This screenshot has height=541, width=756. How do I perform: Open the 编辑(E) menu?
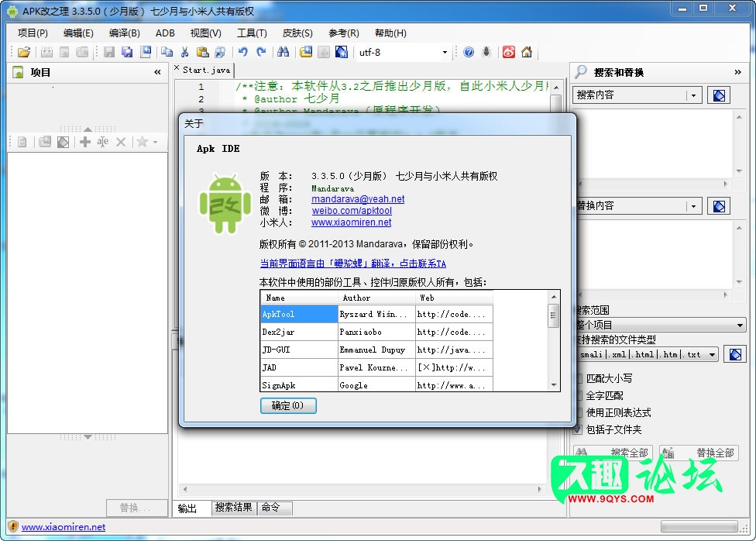78,33
